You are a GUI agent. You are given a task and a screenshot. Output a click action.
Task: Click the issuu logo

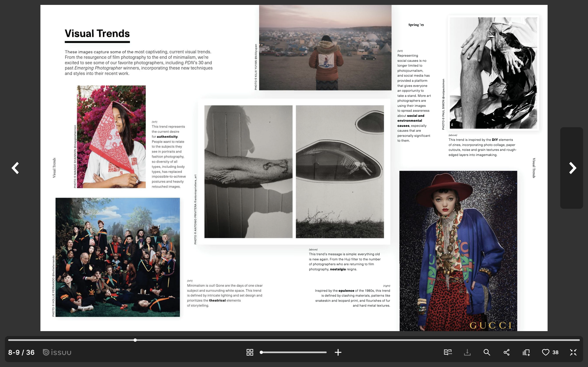pos(57,352)
